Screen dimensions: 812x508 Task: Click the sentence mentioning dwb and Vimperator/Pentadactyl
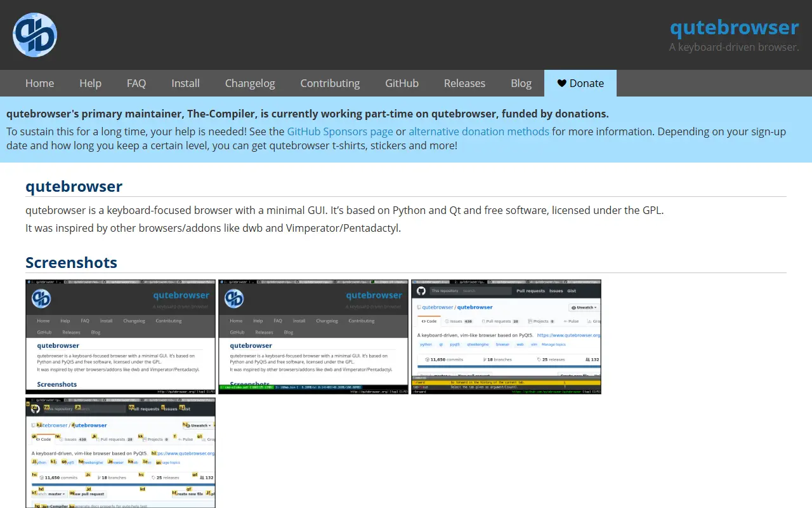(x=213, y=228)
